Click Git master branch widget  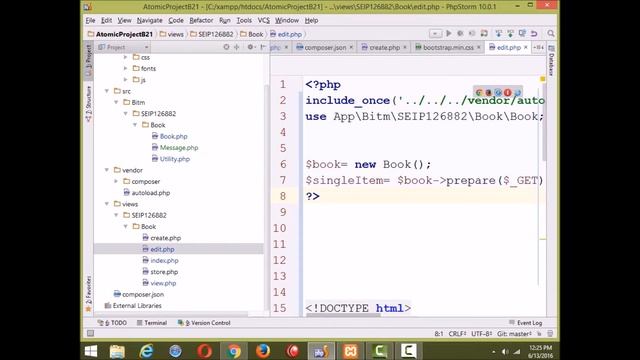[x=514, y=334]
